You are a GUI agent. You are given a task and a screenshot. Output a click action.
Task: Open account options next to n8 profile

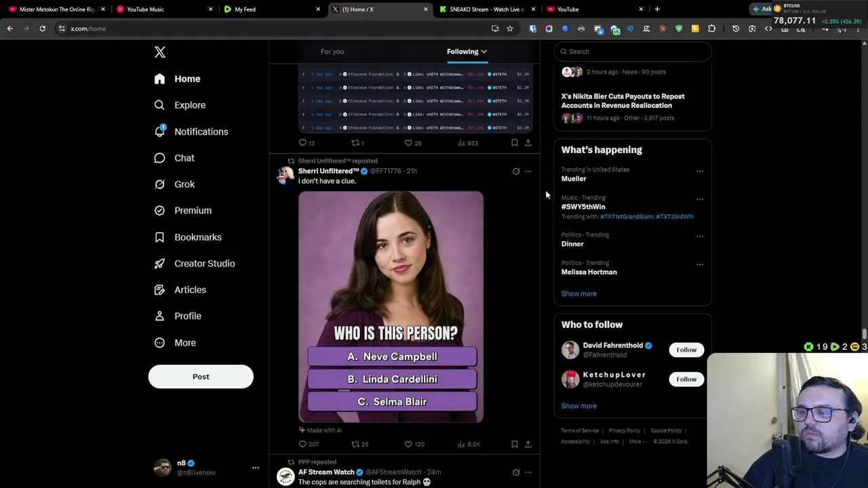point(256,468)
